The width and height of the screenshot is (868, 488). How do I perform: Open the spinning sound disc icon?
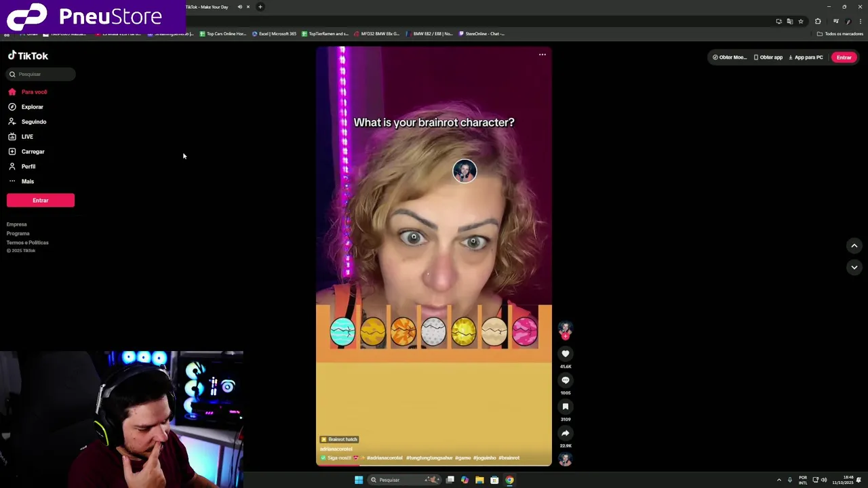(565, 459)
